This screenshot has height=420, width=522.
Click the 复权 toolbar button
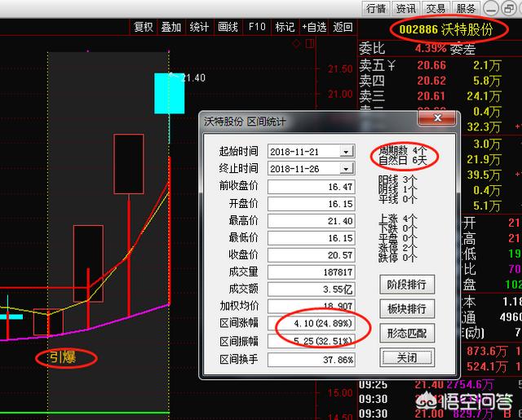[143, 27]
